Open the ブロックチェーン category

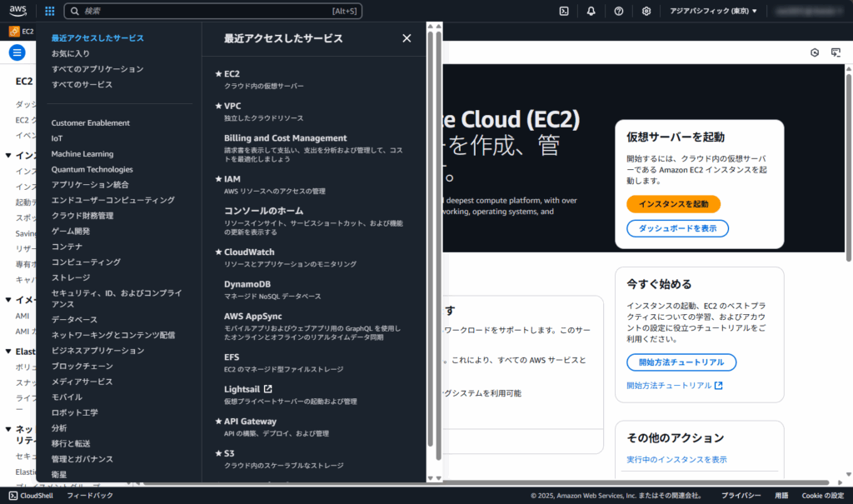(82, 367)
